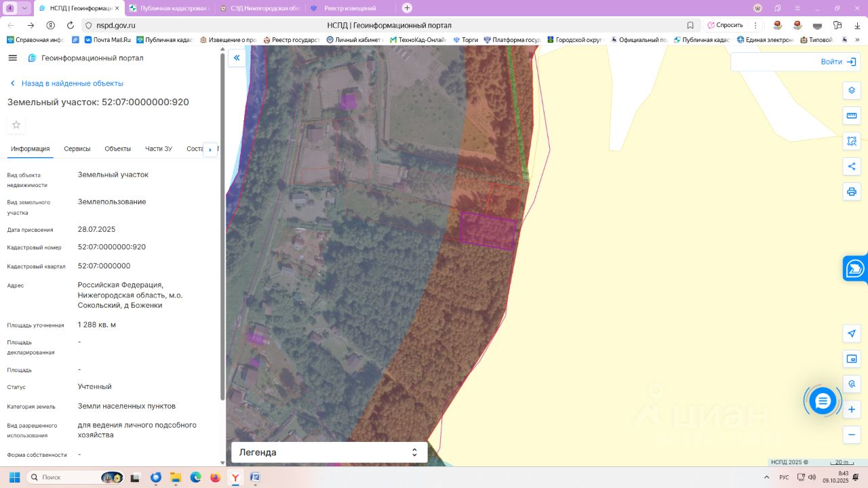Click the cadastral number 52:07:0000000:920 value
Viewport: 868px width, 488px height.
click(x=112, y=247)
